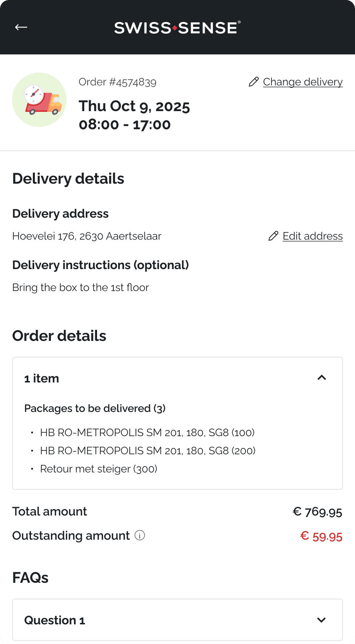Select the delivery date Thu Oct 9, 2025
The width and height of the screenshot is (355, 644).
(x=134, y=106)
